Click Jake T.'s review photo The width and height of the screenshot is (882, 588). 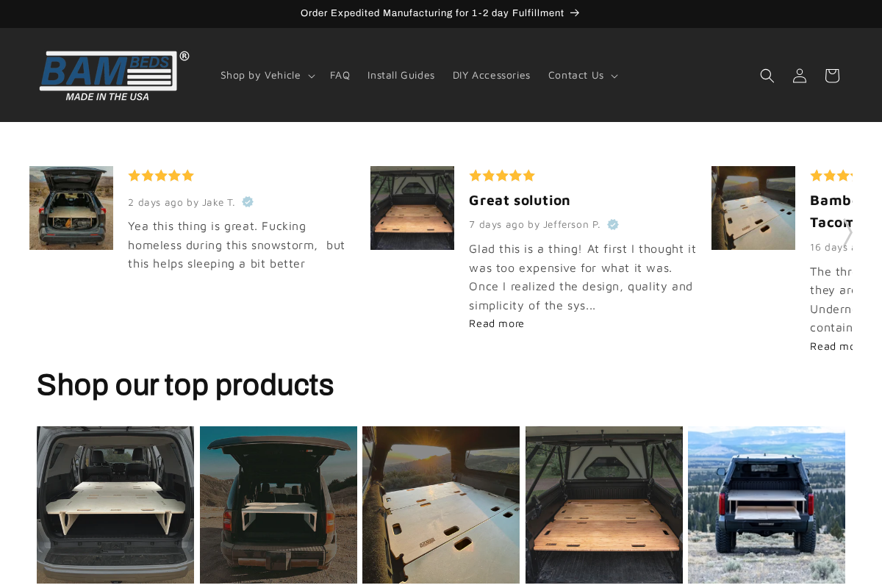[71, 208]
